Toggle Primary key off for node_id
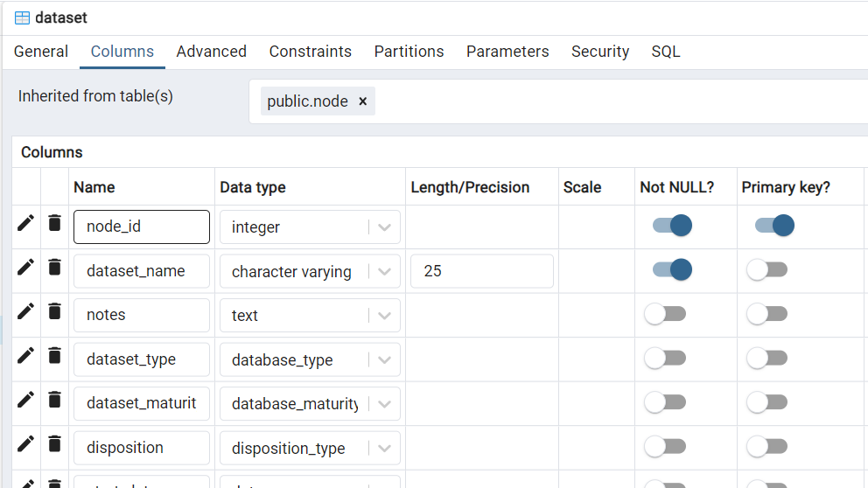Viewport: 868px width, 488px height. tap(774, 227)
